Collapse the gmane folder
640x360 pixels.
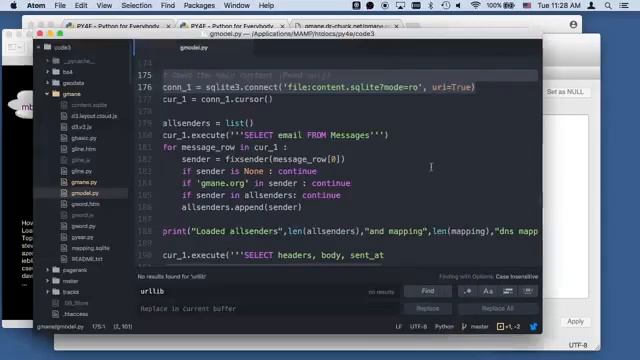tap(47, 94)
